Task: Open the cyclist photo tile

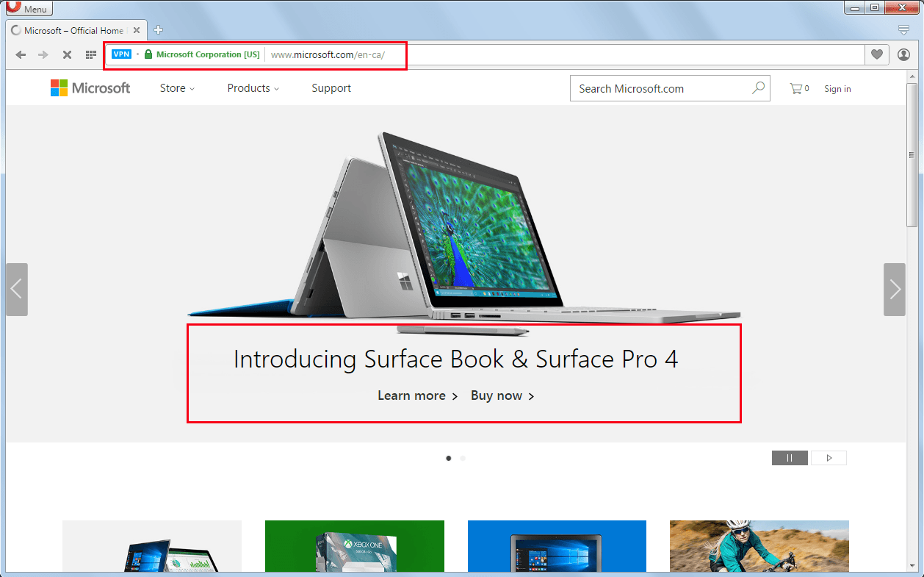Action: point(759,545)
